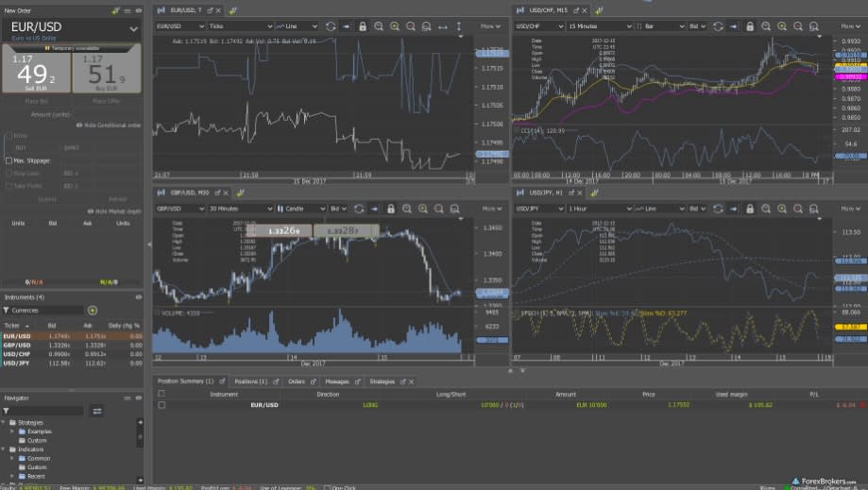This screenshot has width=868, height=490.
Task: Open the Messages tab
Action: (x=337, y=381)
